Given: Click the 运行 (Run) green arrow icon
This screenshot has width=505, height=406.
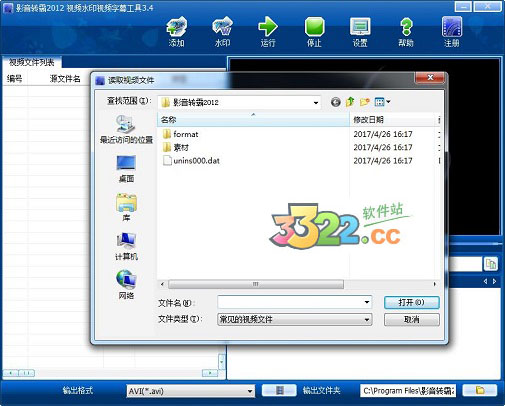Looking at the screenshot, I should (x=268, y=32).
